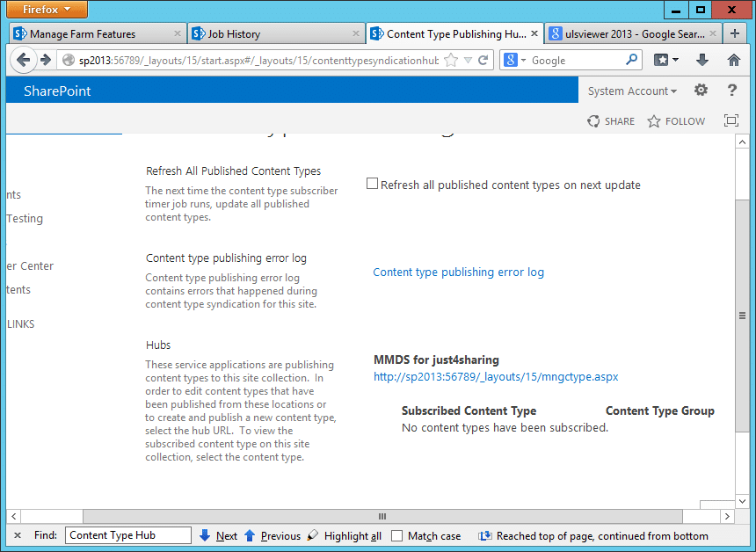
Task: Click the Find text field
Action: point(127,535)
